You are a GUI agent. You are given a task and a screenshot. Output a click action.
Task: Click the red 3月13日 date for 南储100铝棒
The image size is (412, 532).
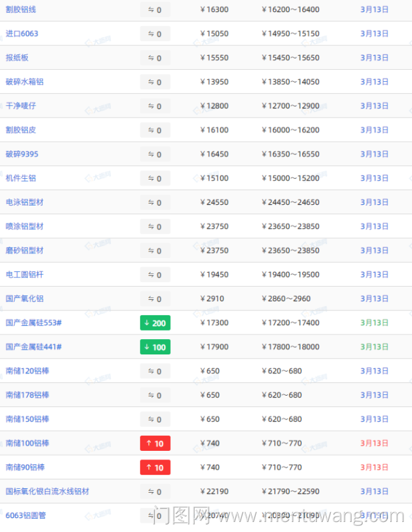pyautogui.click(x=374, y=443)
